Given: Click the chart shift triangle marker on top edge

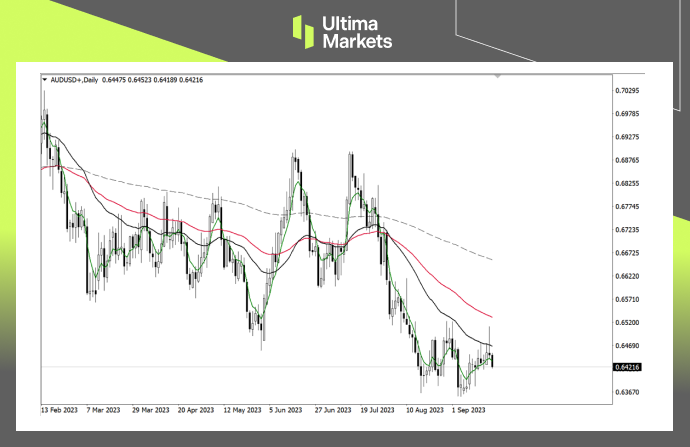Looking at the screenshot, I should coord(499,75).
